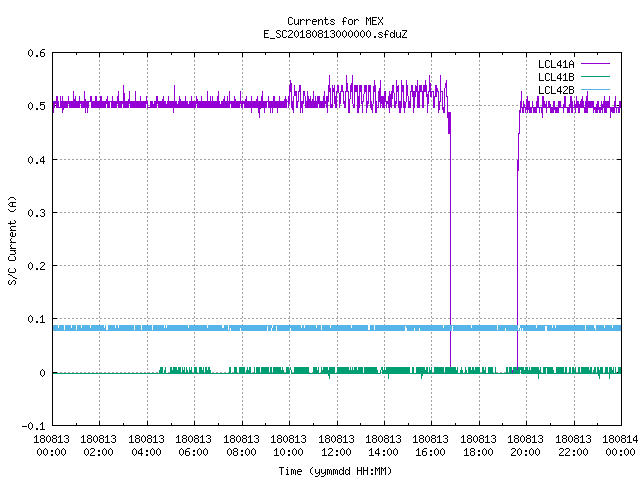Viewport: 640px width, 480px height.
Task: Click the LCL41A legend label
Action: click(556, 64)
